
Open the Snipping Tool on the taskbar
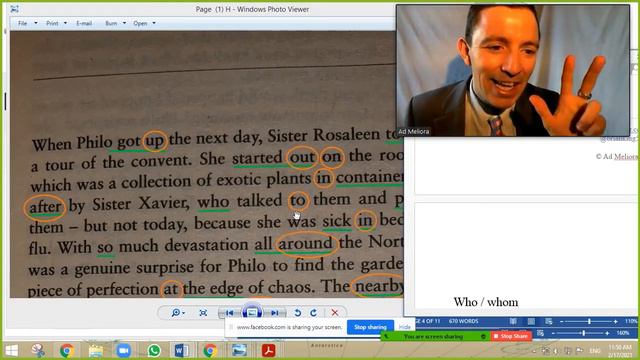[38, 351]
